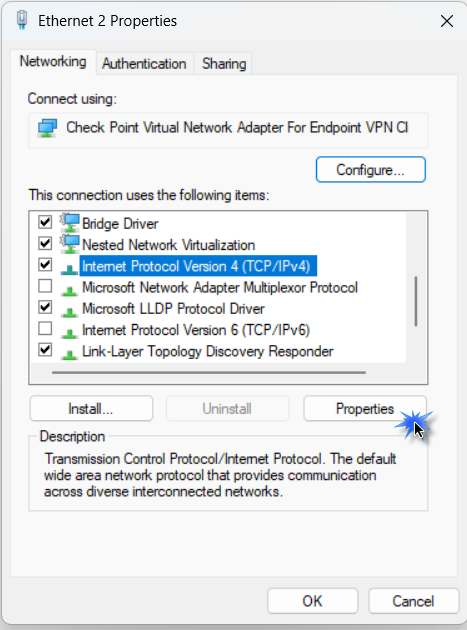
Task: Confirm the dialog with OK
Action: click(312, 601)
